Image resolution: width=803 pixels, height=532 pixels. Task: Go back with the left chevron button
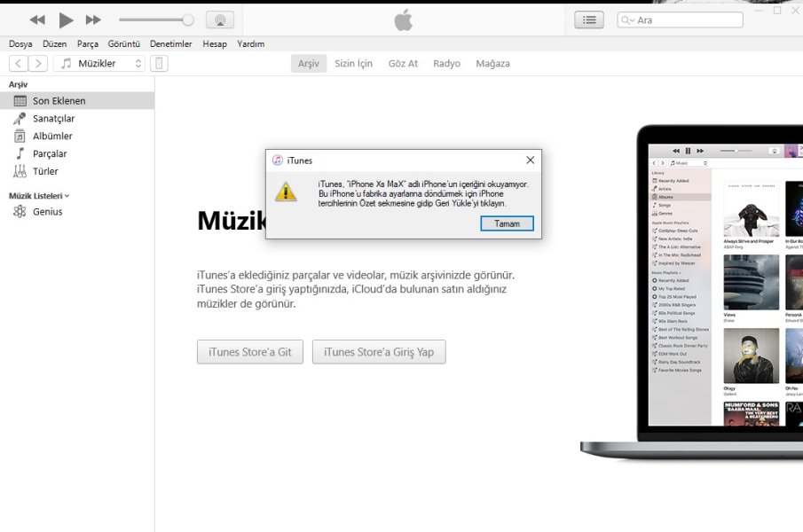(19, 63)
